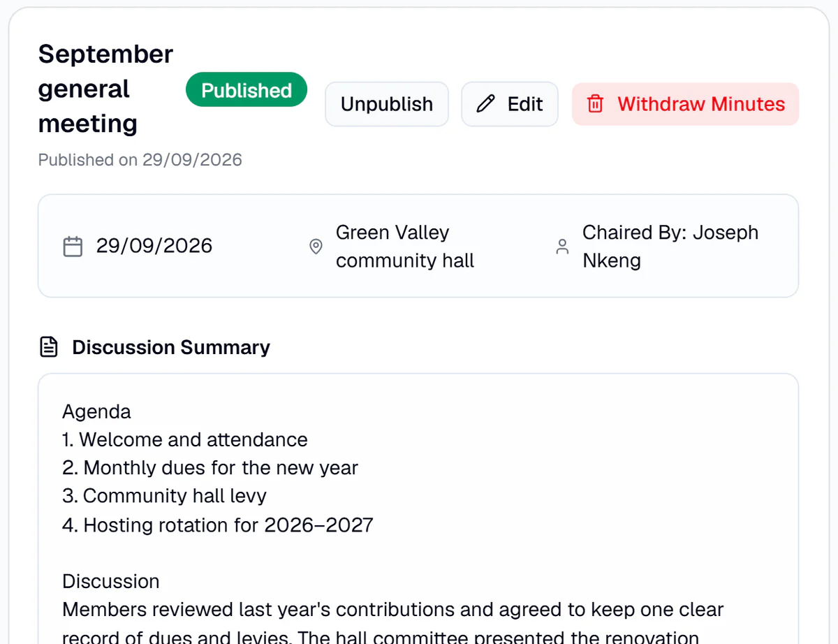Click agenda item '2. Monthly dues for the new year'
This screenshot has height=644, width=838.
point(210,468)
